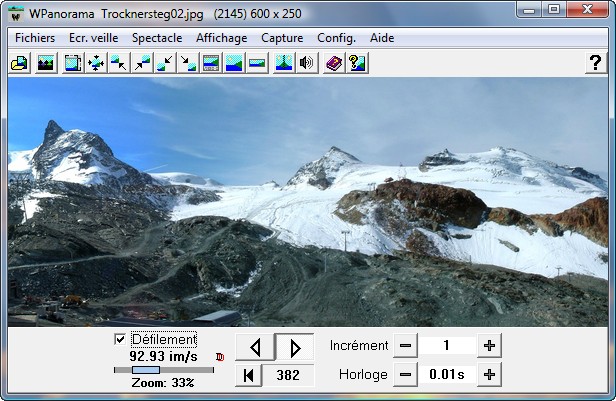Click the small red icon beside speed
The height and width of the screenshot is (401, 616).
(x=220, y=357)
